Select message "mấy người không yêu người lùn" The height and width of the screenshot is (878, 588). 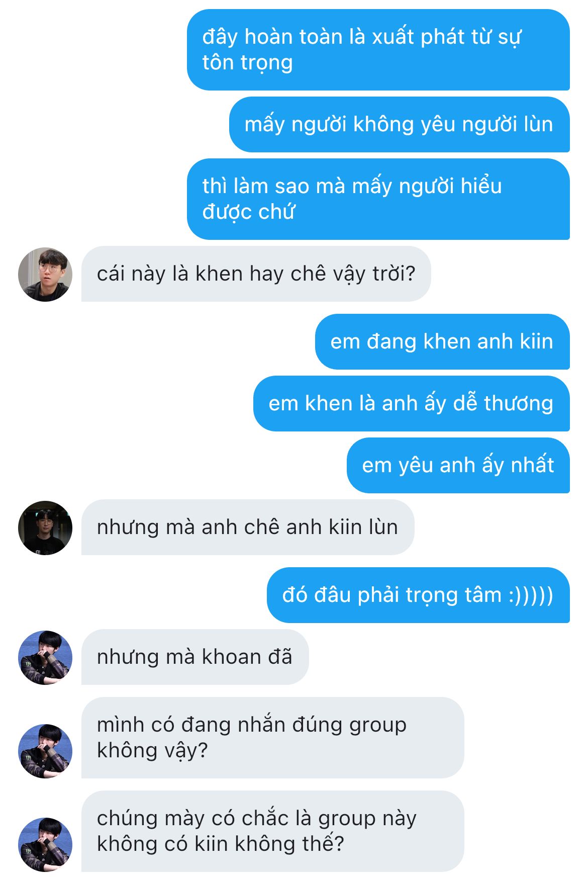click(x=400, y=124)
